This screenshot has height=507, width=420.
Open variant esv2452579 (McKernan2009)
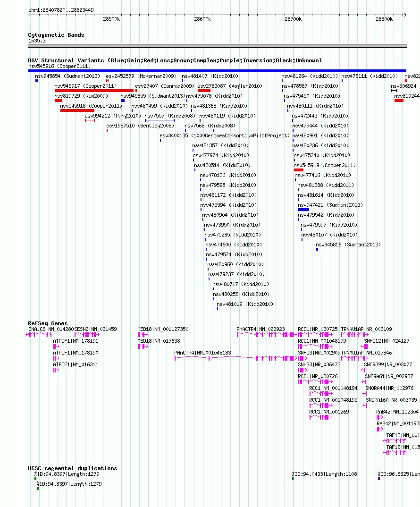pyautogui.click(x=141, y=76)
